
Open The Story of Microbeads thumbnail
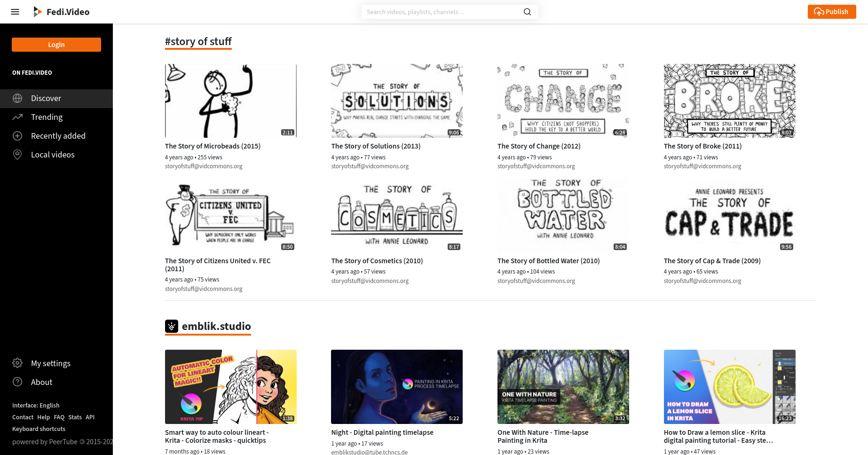click(x=231, y=101)
